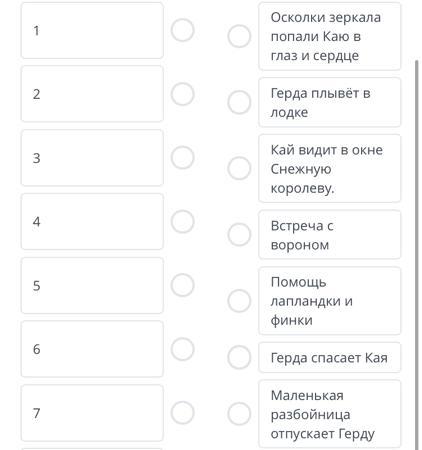The width and height of the screenshot is (422, 450).
Task: Click circle beside 'Герда спасает Кая'
Action: 239,357
